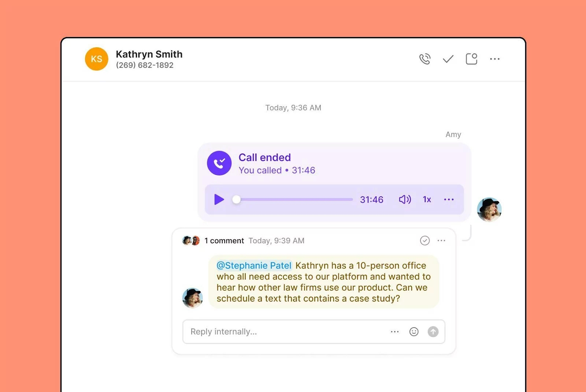
Task: Click the @Stephanie Patel mention
Action: (254, 265)
